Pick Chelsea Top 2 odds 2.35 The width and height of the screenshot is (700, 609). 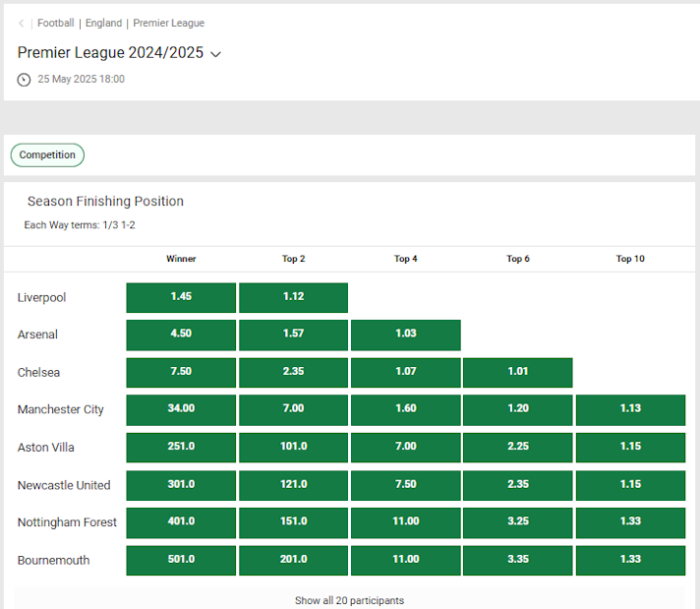pyautogui.click(x=293, y=373)
